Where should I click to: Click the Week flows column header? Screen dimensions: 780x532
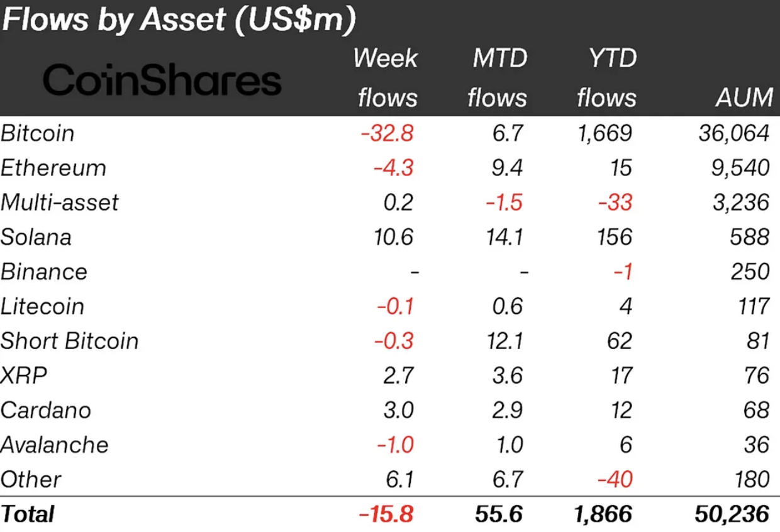click(x=386, y=78)
